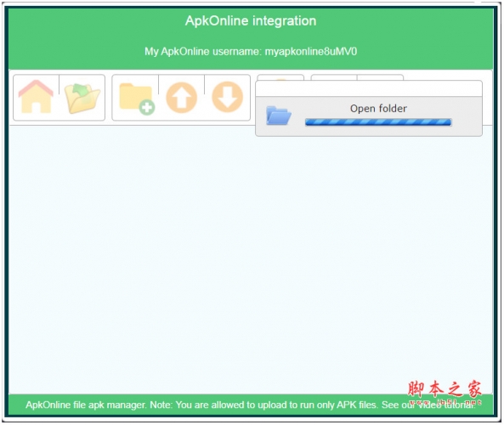Screen dimensions: 504x425
Task: Create a new folder with the plus icon
Action: (x=137, y=99)
